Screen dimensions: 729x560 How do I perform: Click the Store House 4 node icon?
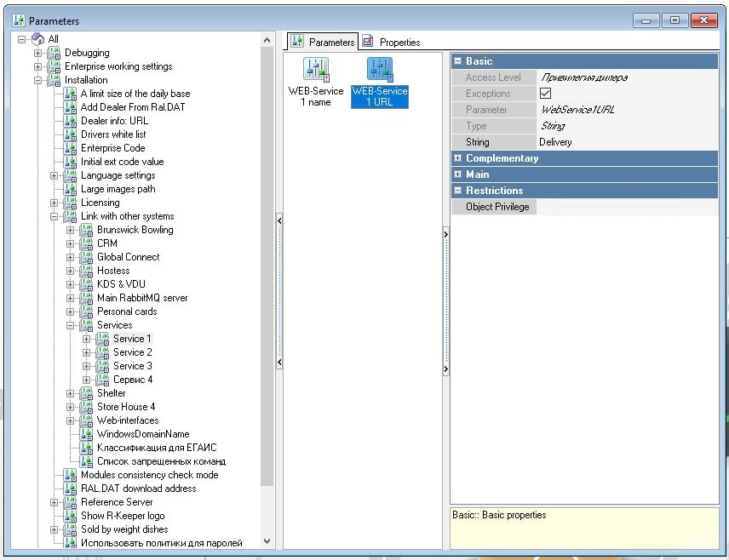click(x=87, y=407)
